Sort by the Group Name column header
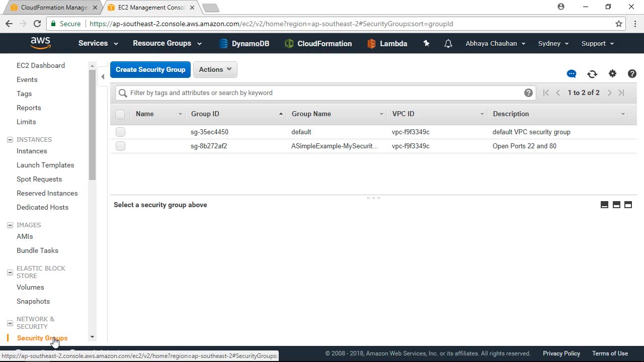 pyautogui.click(x=336, y=114)
